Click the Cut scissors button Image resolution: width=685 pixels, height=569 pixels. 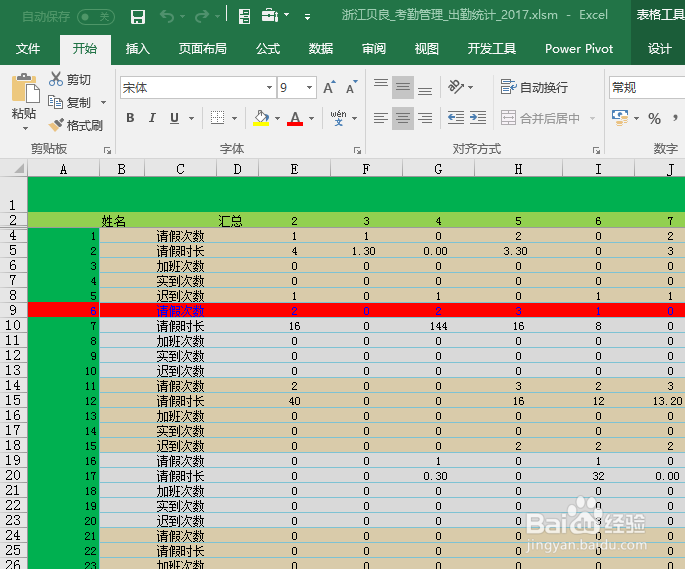coord(70,80)
